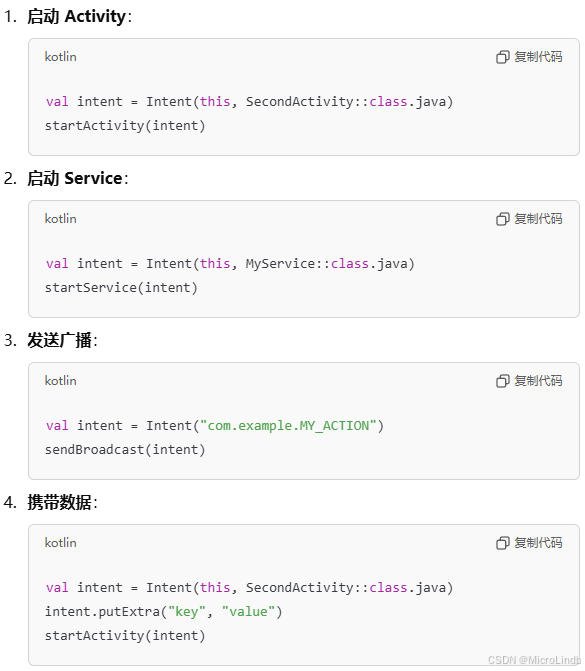Click the copy icon in the 携带数据 code block
Viewport: 585px width, 671px height.
[x=502, y=543]
